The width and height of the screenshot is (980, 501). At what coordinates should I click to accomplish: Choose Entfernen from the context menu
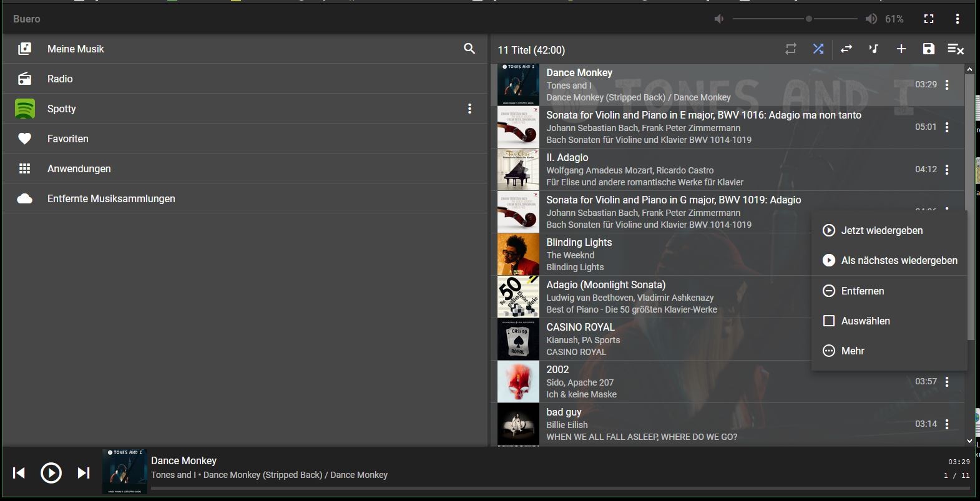point(862,291)
